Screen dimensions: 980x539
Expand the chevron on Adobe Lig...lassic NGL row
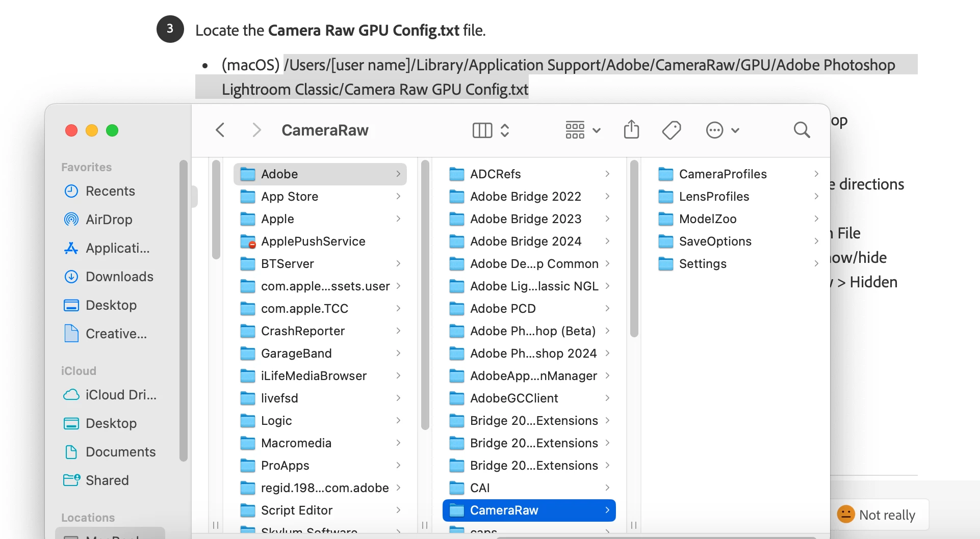tap(607, 286)
